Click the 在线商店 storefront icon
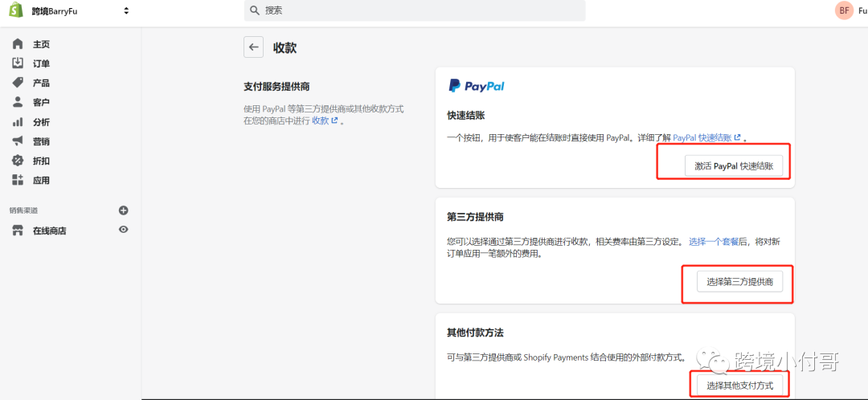Viewport: 868px width, 400px height. (18, 231)
